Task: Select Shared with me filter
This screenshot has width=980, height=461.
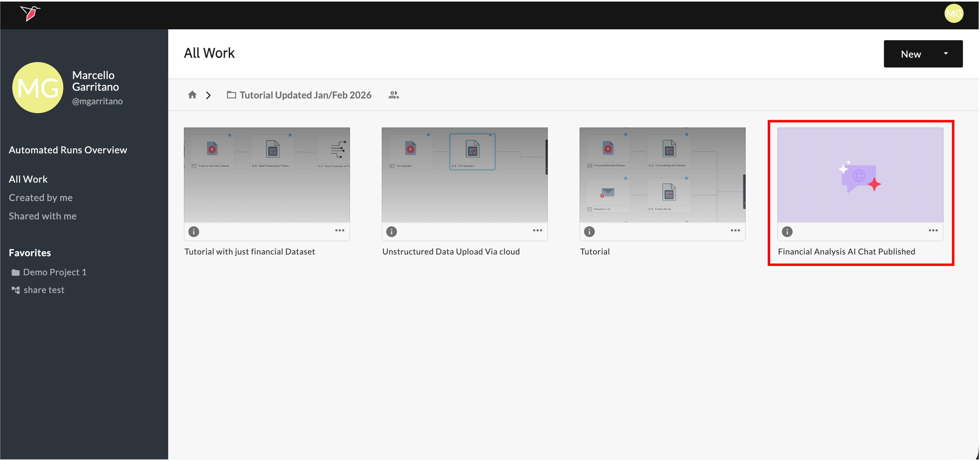Action: coord(43,216)
